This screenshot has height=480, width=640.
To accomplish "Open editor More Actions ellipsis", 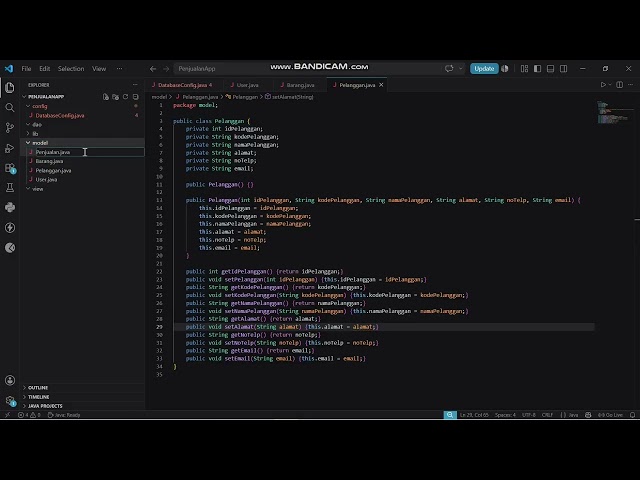I will point(631,84).
